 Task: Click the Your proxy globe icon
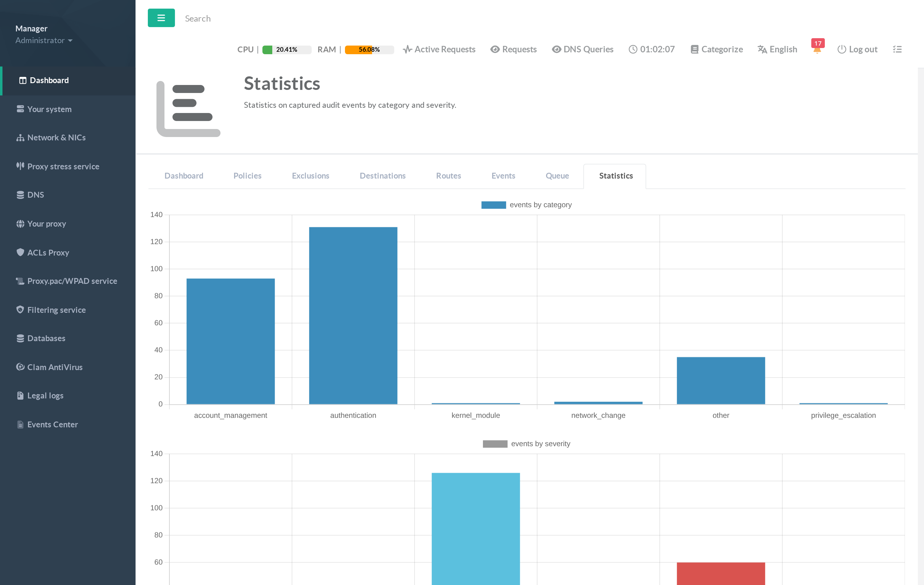(20, 224)
